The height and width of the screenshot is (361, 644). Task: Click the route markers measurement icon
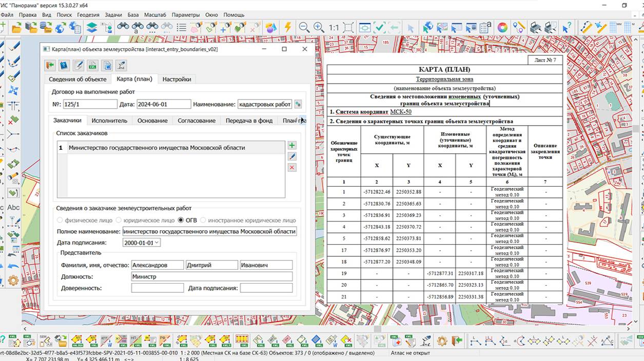[519, 27]
